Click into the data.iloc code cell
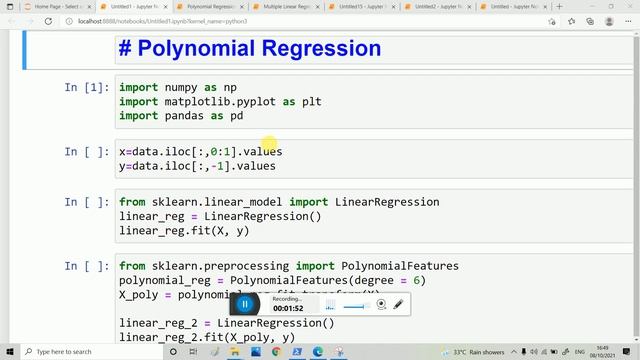 (373, 159)
